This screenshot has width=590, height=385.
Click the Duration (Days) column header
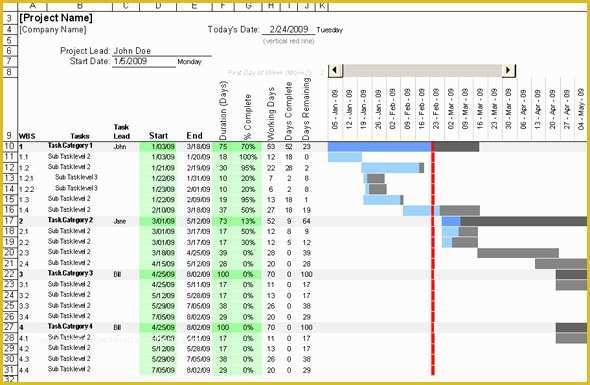point(224,110)
